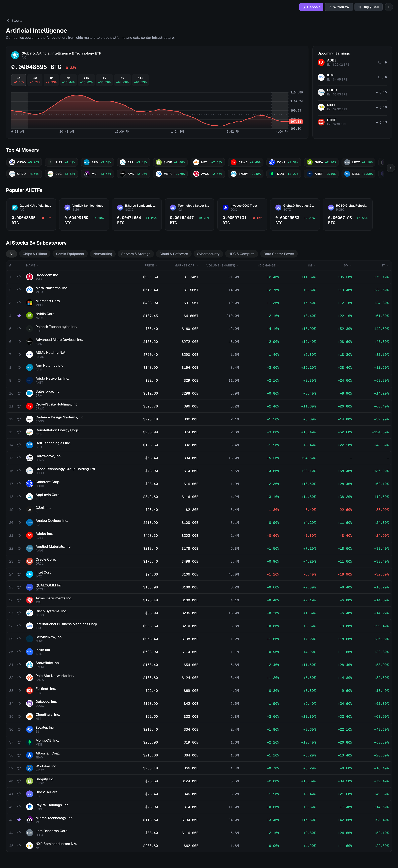Click the Meta Platforms logo icon
The image size is (398, 868).
[x=29, y=290]
